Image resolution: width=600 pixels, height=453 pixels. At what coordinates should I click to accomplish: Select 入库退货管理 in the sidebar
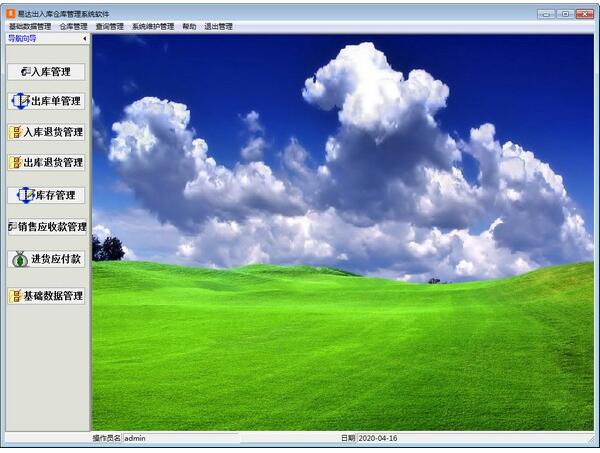click(x=46, y=132)
